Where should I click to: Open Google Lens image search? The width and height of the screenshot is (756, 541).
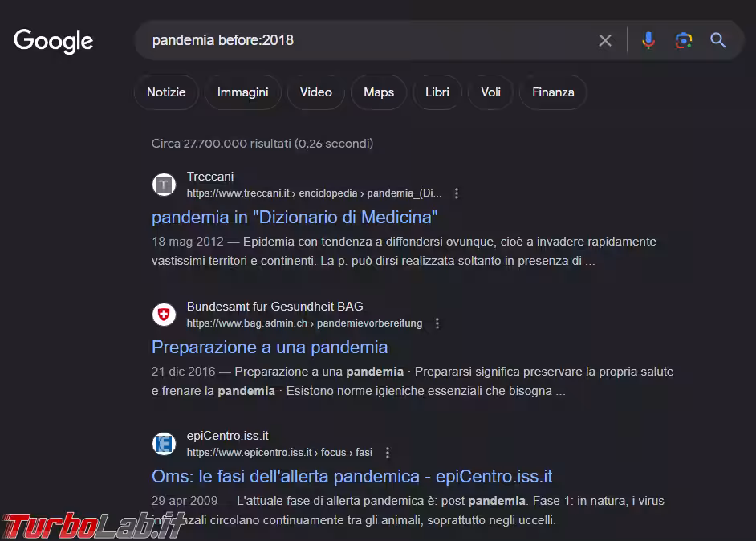(683, 40)
